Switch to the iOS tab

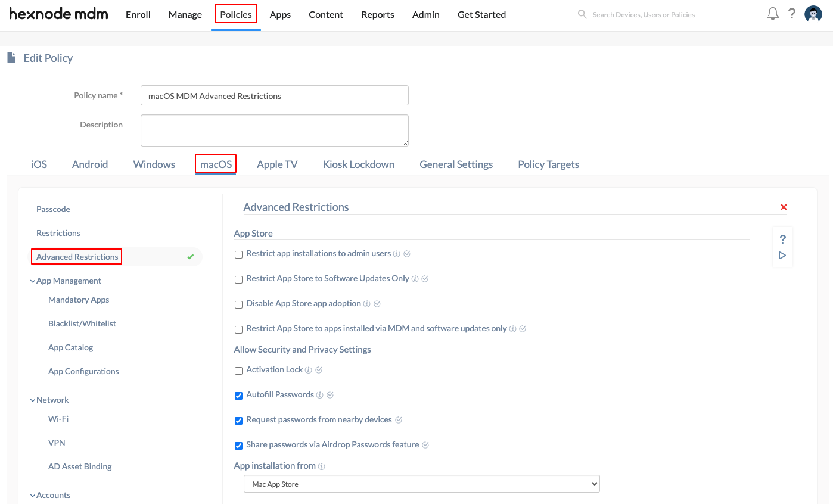click(x=39, y=164)
